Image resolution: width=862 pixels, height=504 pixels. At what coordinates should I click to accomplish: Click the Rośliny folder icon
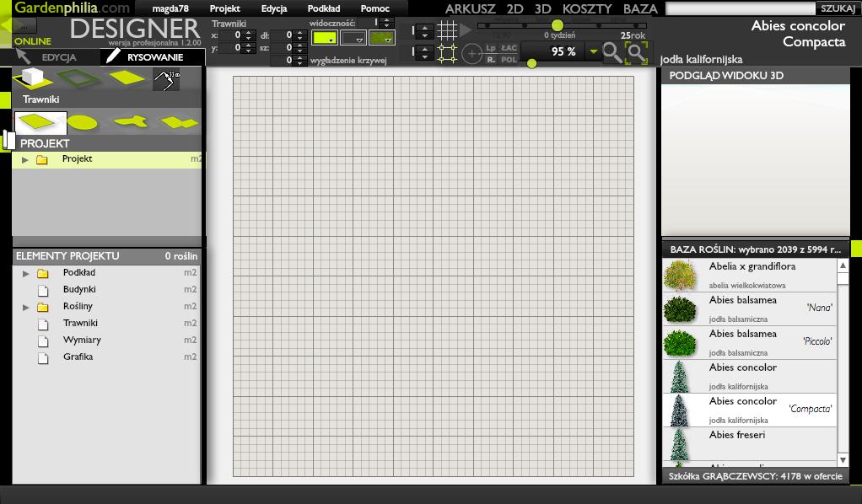pyautogui.click(x=42, y=307)
